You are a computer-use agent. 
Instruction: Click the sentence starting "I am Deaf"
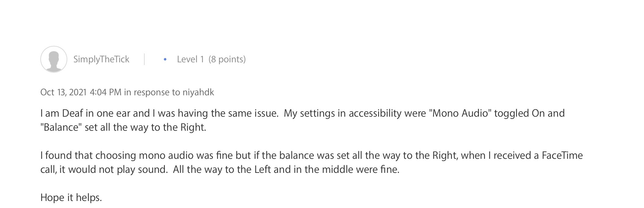point(159,113)
